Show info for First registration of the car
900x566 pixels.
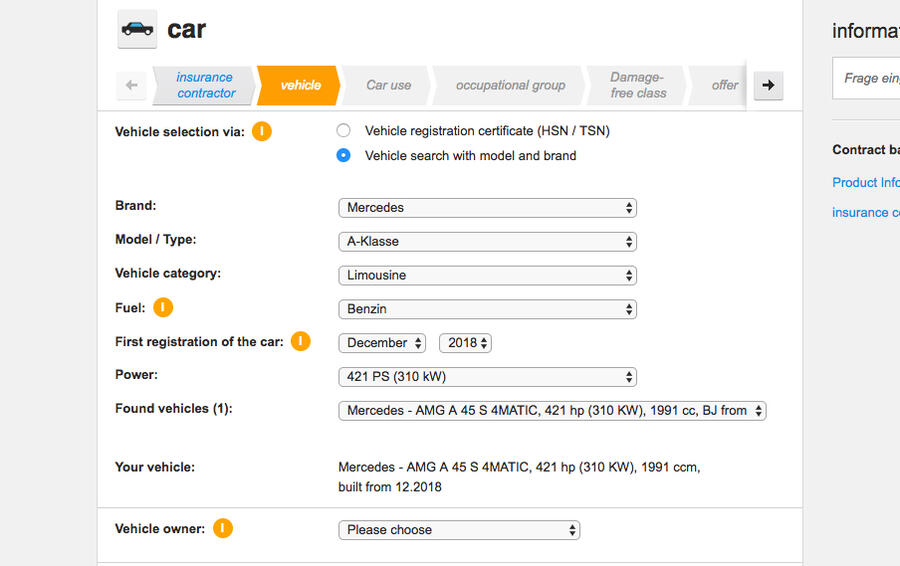(301, 341)
